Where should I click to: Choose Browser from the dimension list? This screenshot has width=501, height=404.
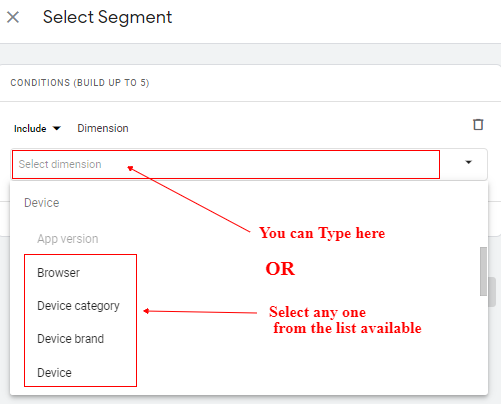[58, 273]
